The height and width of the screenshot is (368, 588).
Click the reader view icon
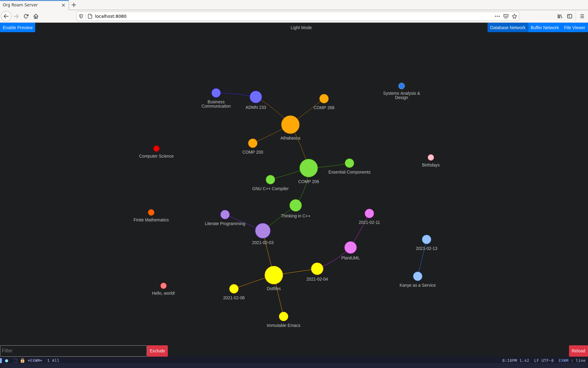pos(569,16)
